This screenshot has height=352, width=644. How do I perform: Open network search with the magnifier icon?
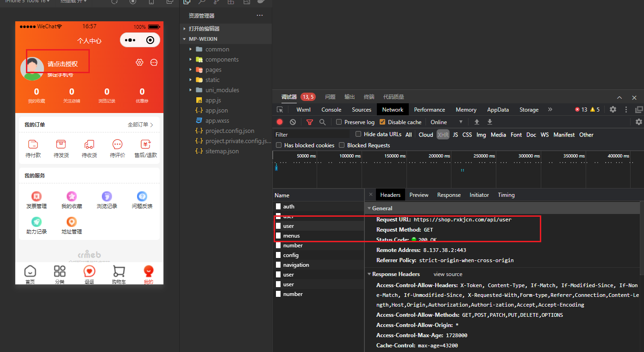[x=322, y=122]
